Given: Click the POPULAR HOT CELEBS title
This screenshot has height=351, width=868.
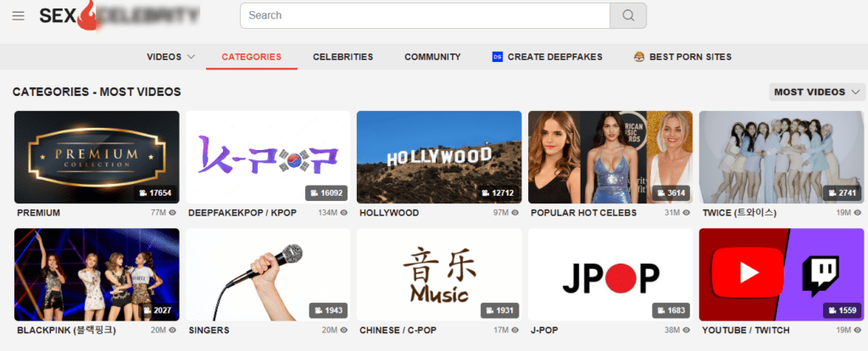Looking at the screenshot, I should click(583, 213).
